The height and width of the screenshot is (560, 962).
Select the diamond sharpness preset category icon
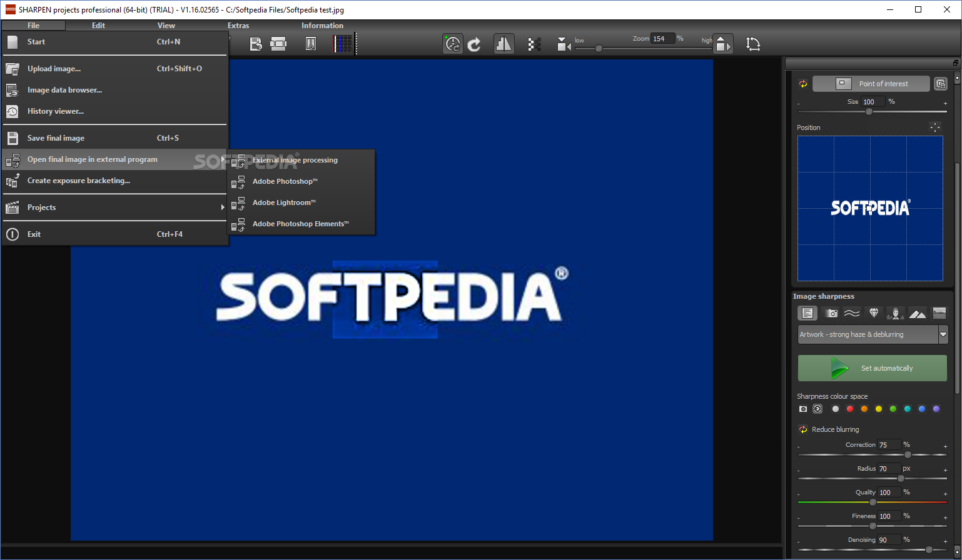tap(874, 313)
